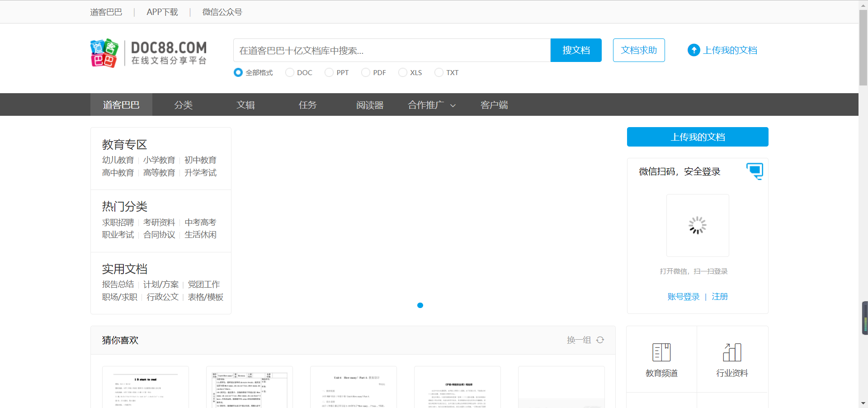The height and width of the screenshot is (408, 868).
Task: Open the 道客巴巴 navigation tab
Action: [121, 105]
